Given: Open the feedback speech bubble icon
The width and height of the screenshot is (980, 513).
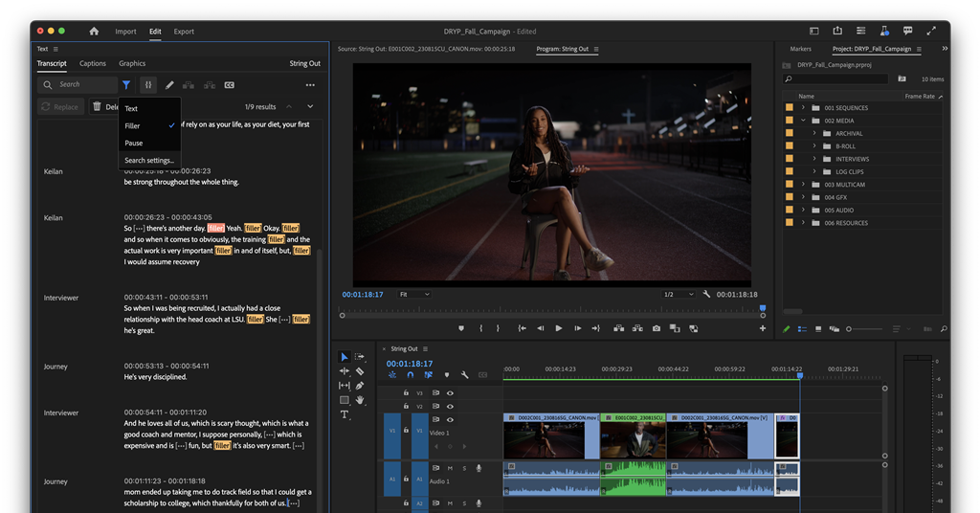Looking at the screenshot, I should tap(907, 31).
